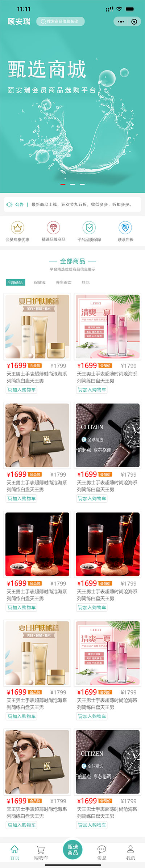Image resolution: width=145 pixels, height=868 pixels.
Task: Go to 首页 home icon in bottom bar
Action: coord(14,849)
